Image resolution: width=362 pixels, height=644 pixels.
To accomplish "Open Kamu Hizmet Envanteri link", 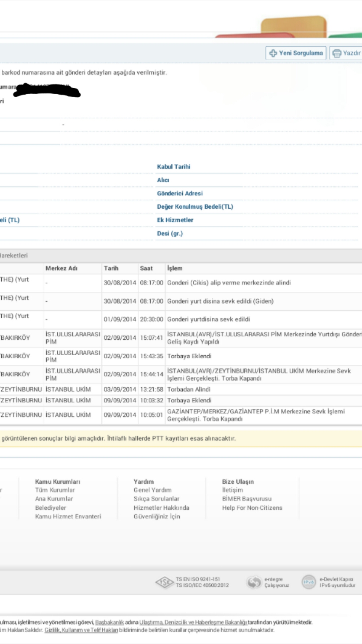I will coord(68,517).
